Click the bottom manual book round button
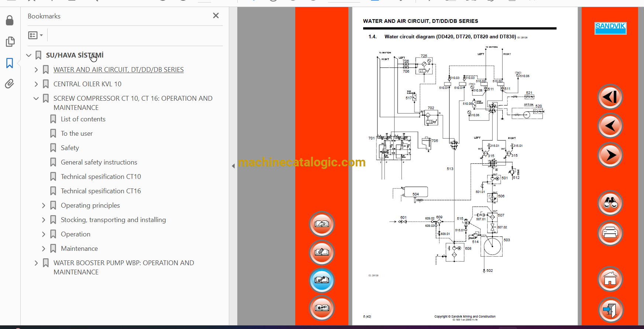 pyautogui.click(x=322, y=308)
